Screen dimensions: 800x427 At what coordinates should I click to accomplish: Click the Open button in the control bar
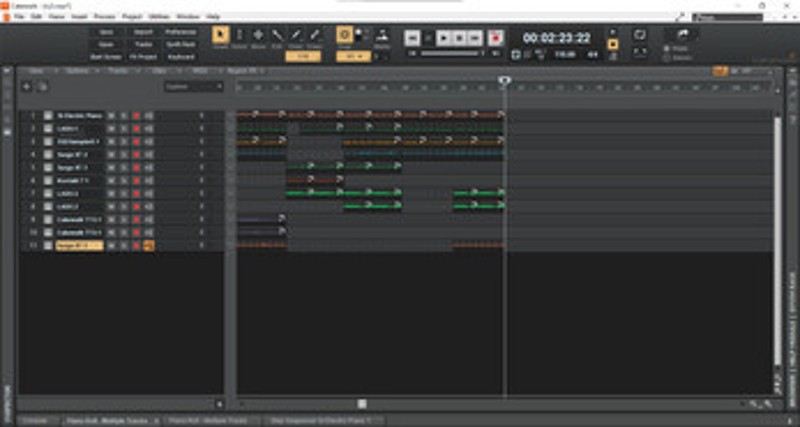(107, 44)
